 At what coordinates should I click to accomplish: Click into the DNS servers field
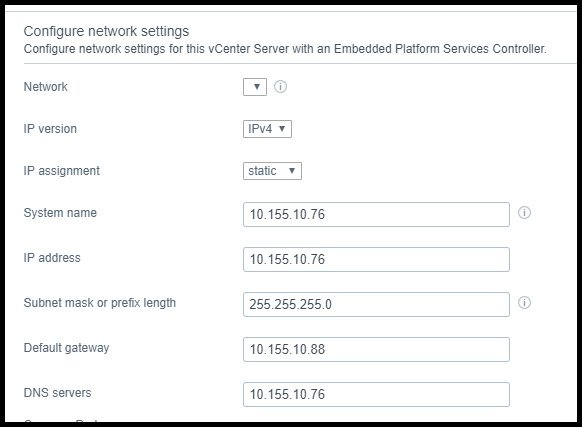(x=376, y=394)
